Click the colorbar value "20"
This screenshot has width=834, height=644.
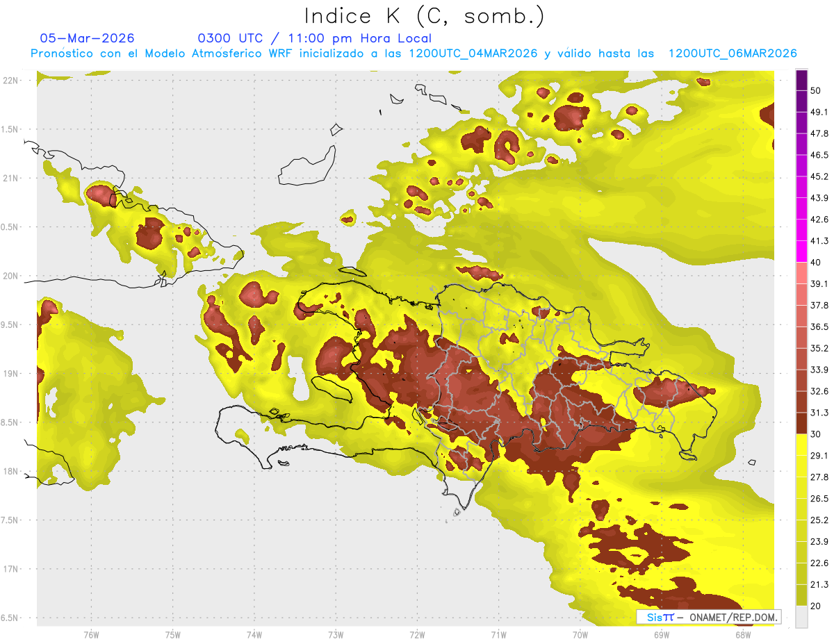click(817, 606)
